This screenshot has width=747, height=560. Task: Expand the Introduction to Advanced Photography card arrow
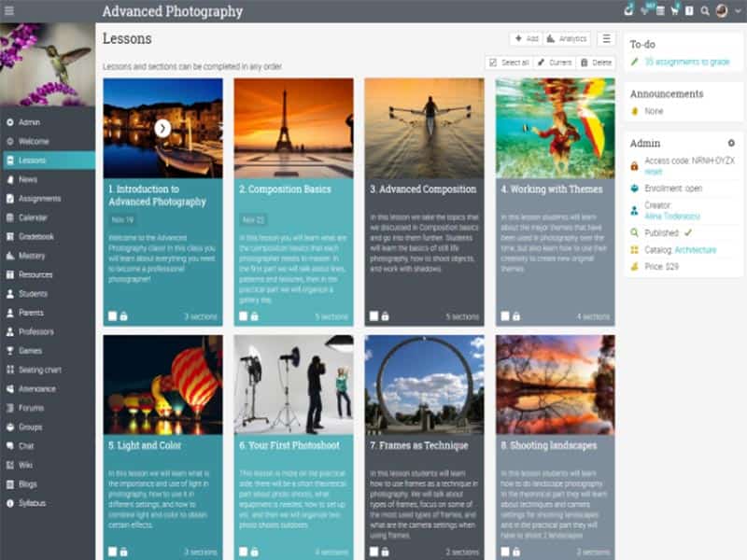click(x=165, y=127)
